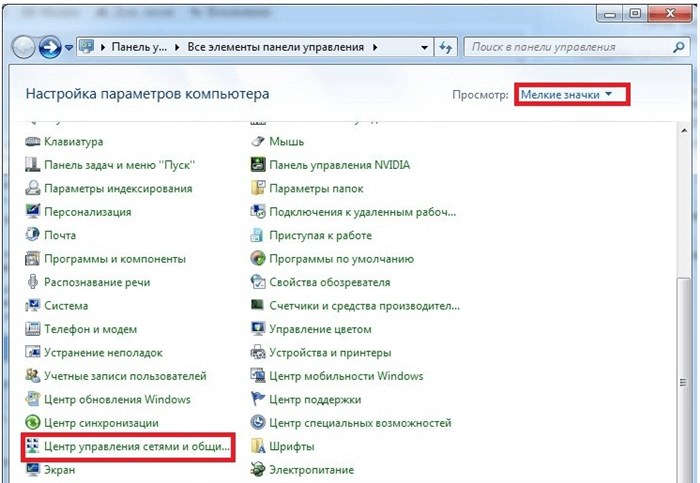Click the search magnifier icon
Viewport: 700px width, 483px height.
679,47
